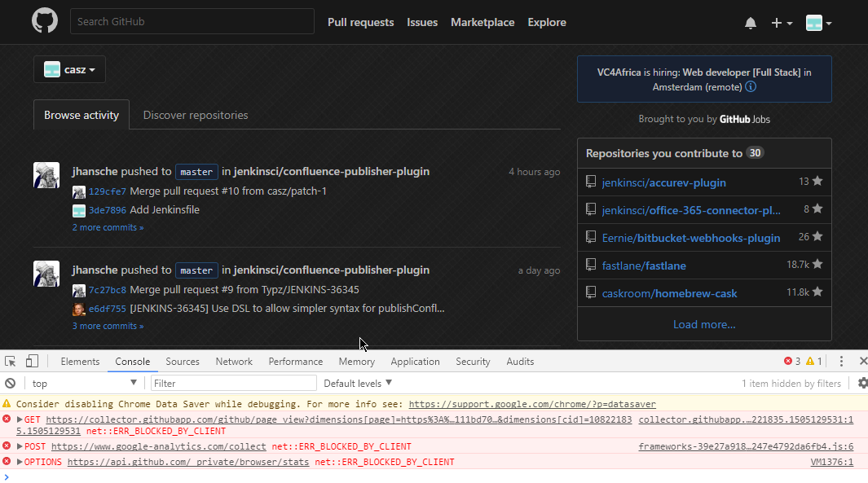Open the casz account dropdown
The height and width of the screenshot is (483, 868).
coord(69,69)
